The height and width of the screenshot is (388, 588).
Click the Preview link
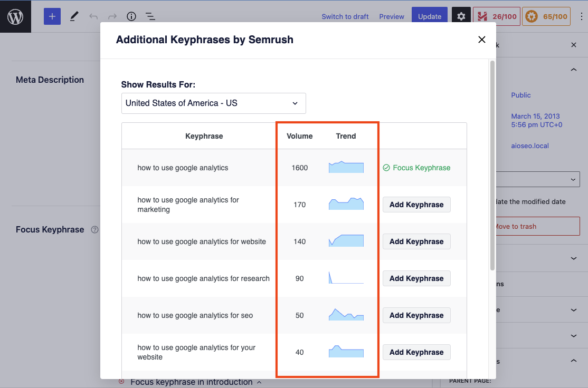(x=391, y=16)
